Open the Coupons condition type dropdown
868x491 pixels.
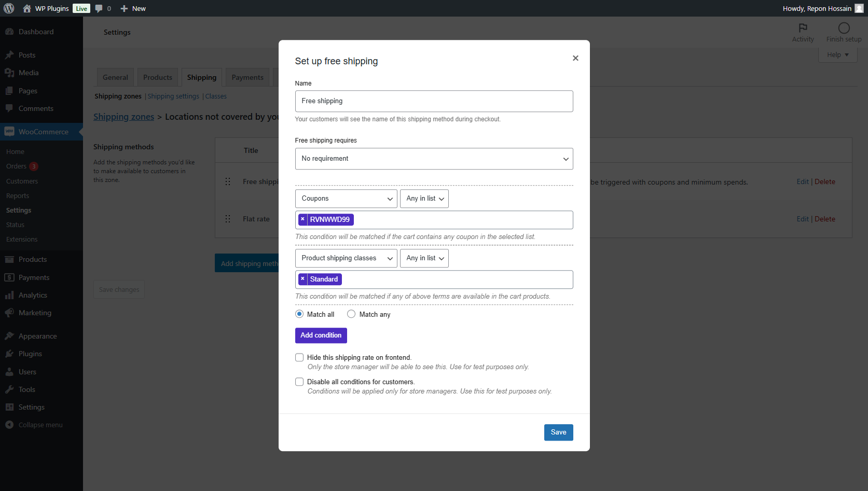346,199
